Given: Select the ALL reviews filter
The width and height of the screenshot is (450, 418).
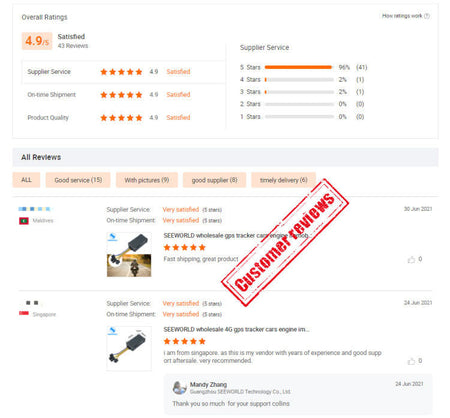Looking at the screenshot, I should 26,180.
